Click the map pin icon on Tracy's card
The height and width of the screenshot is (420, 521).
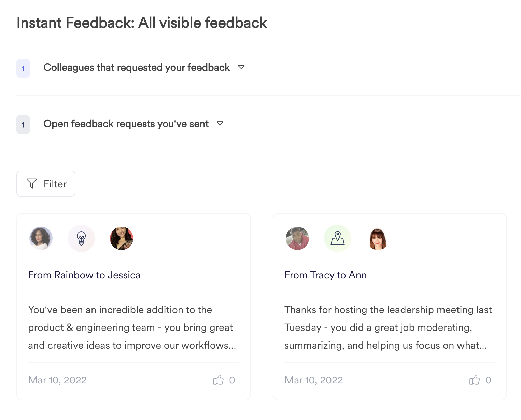337,238
